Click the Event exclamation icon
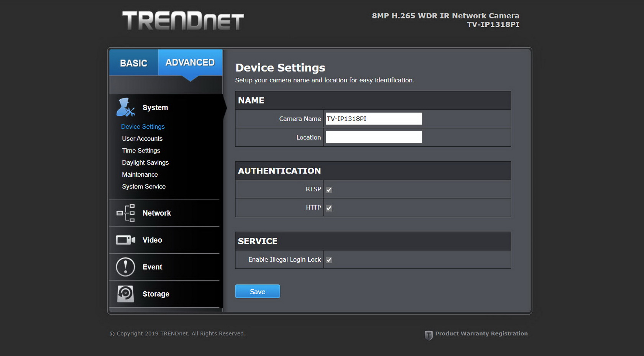The height and width of the screenshot is (356, 644). point(125,267)
